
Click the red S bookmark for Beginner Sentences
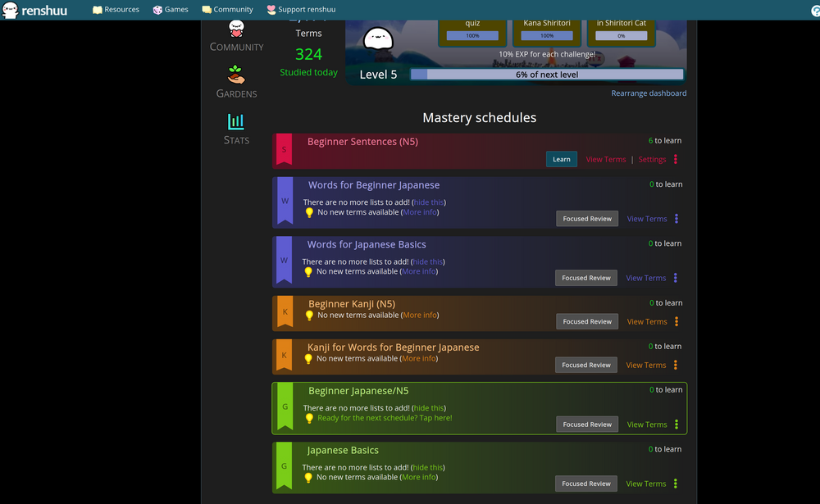coord(284,150)
